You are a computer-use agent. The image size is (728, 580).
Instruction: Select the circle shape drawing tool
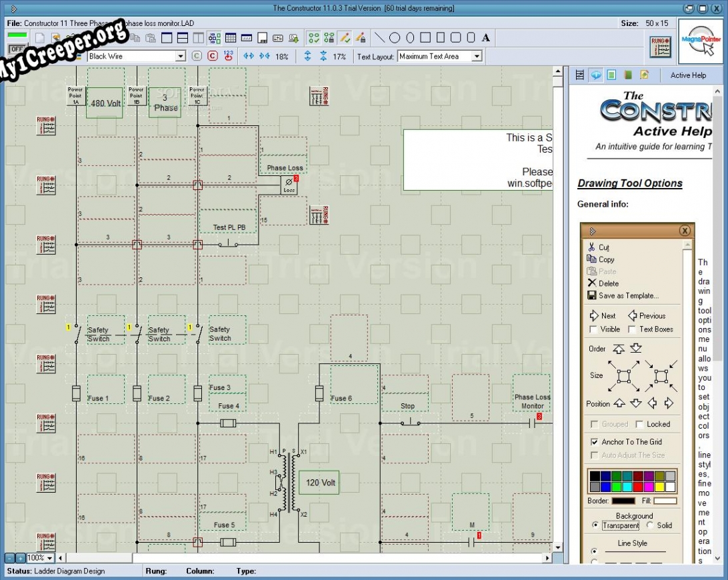pyautogui.click(x=395, y=38)
